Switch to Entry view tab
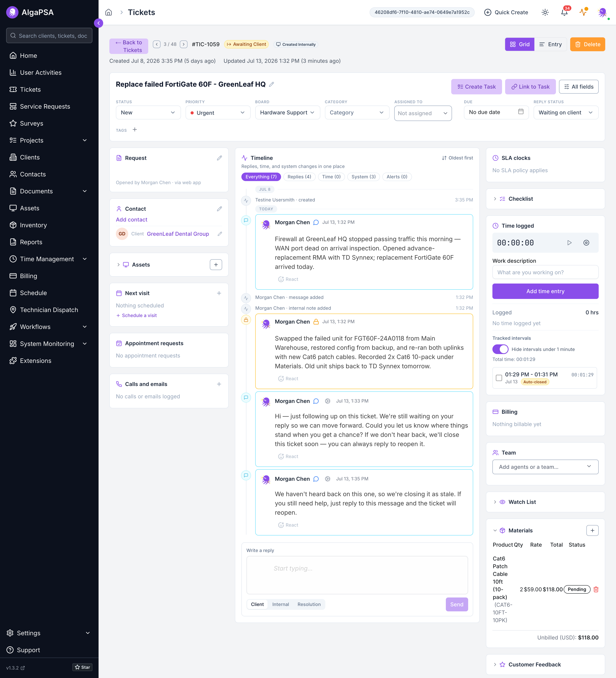 pyautogui.click(x=551, y=44)
